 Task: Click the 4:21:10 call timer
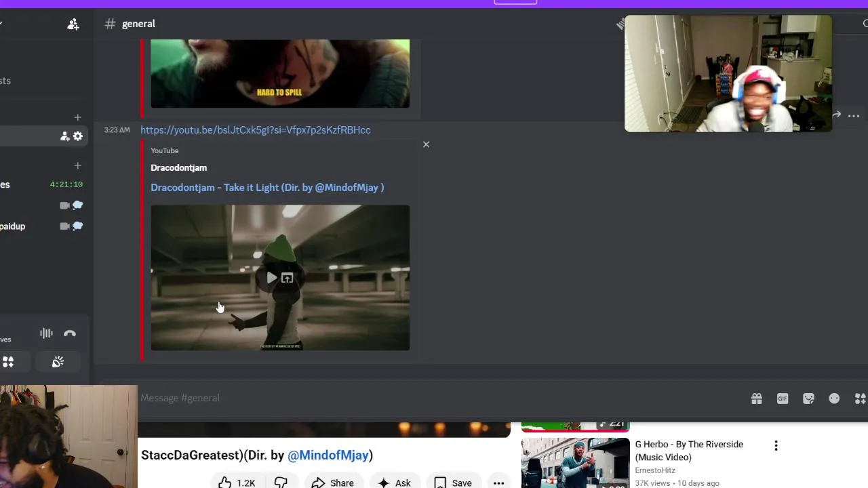click(x=66, y=184)
